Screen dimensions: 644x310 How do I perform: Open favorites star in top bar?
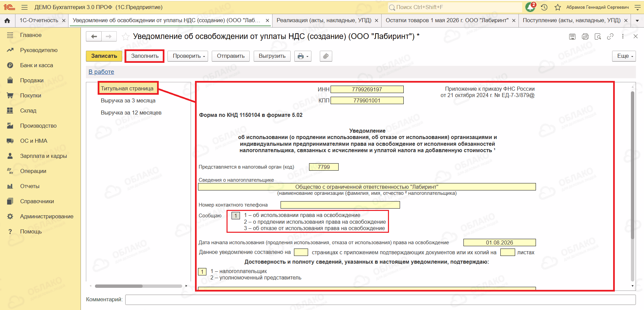[557, 7]
